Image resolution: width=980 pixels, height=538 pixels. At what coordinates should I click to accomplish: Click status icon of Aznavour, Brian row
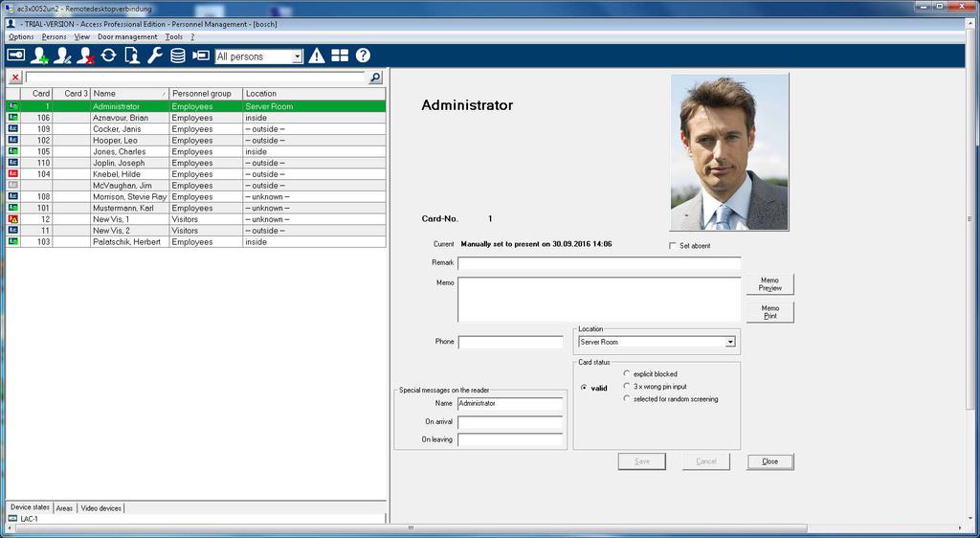pyautogui.click(x=12, y=118)
